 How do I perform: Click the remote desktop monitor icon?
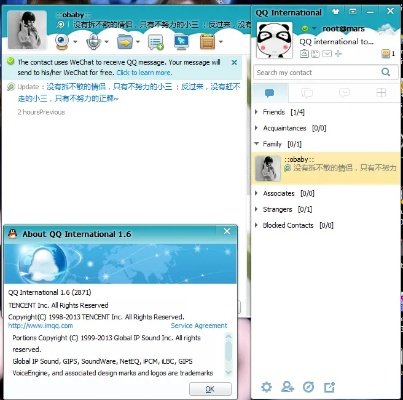point(181,42)
